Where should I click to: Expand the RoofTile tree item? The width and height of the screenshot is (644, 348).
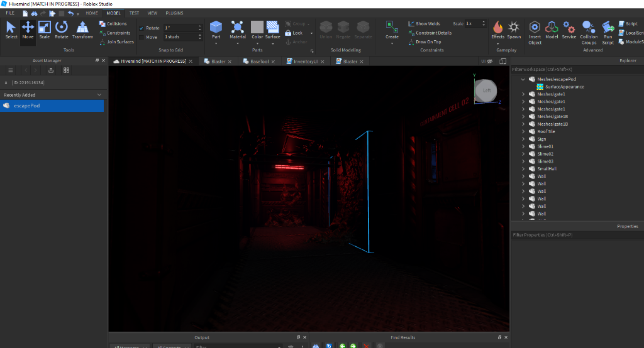tap(523, 132)
